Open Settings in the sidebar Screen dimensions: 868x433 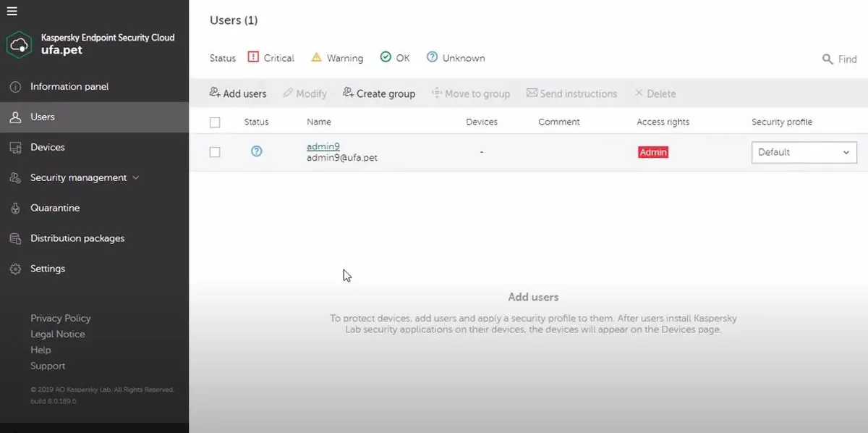pyautogui.click(x=48, y=269)
